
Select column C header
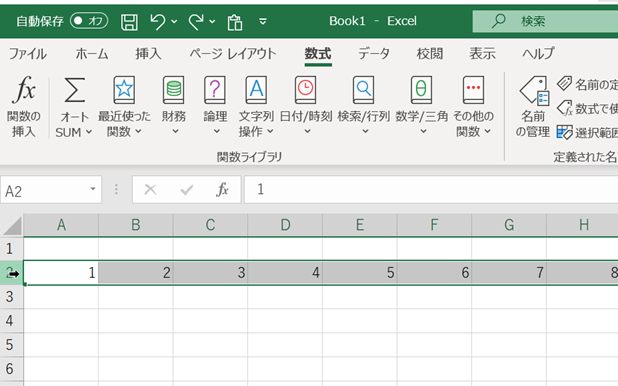pos(210,225)
